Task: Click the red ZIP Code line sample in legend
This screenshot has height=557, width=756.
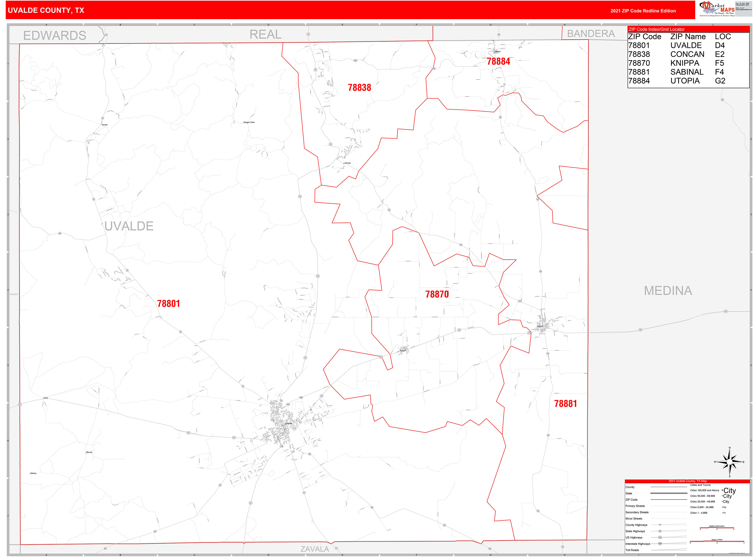Action: pyautogui.click(x=669, y=499)
